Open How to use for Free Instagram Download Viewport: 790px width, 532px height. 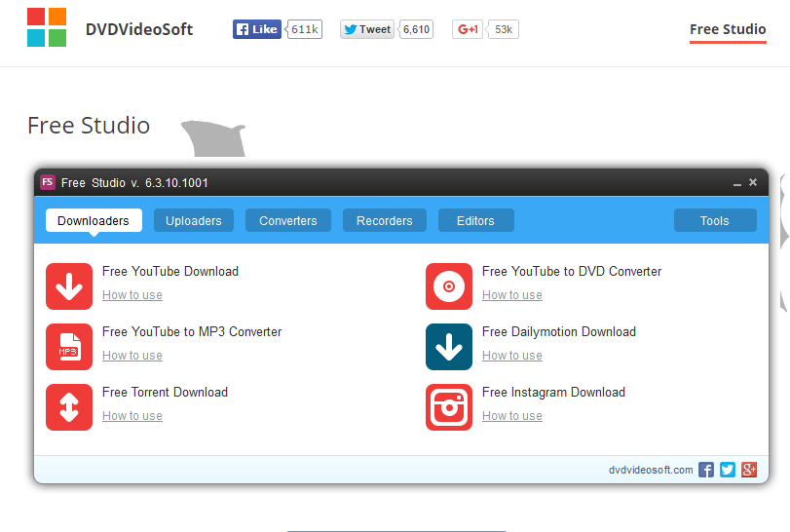511,416
